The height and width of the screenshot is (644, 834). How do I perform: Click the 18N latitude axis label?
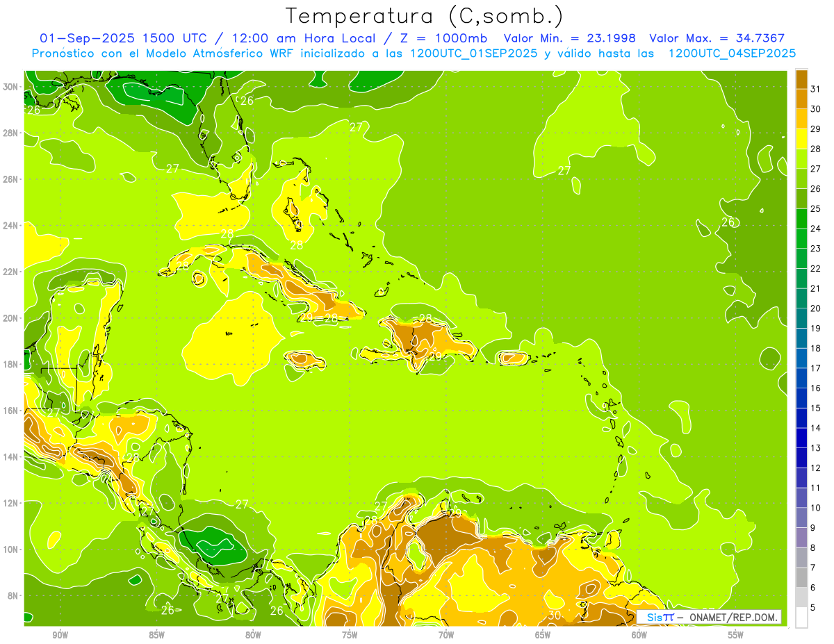click(x=10, y=364)
